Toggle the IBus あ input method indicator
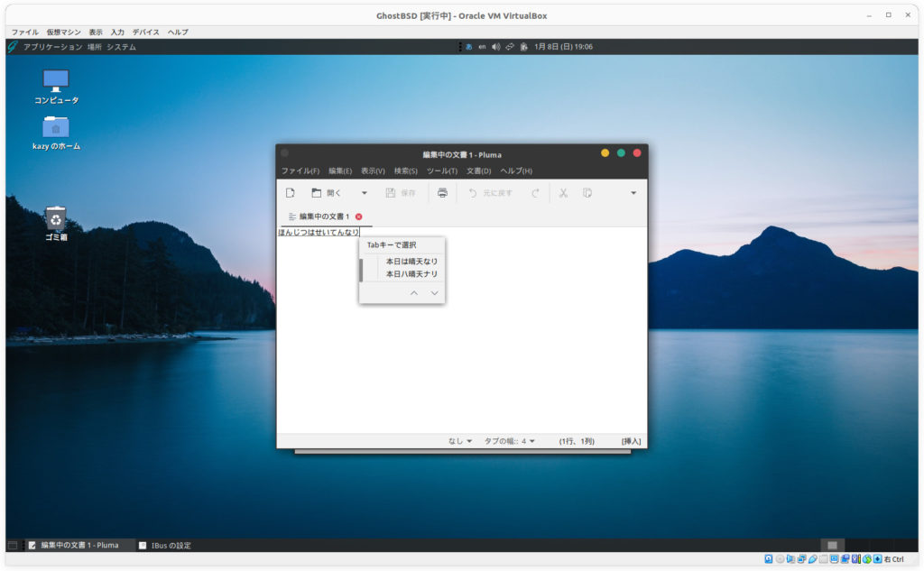 pos(469,47)
